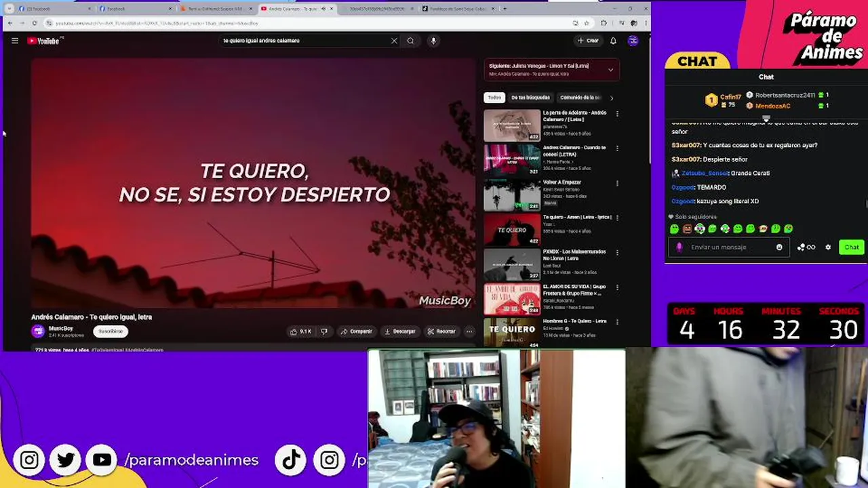
Task: Open options for Hombres G - Te Quiero
Action: pos(617,321)
